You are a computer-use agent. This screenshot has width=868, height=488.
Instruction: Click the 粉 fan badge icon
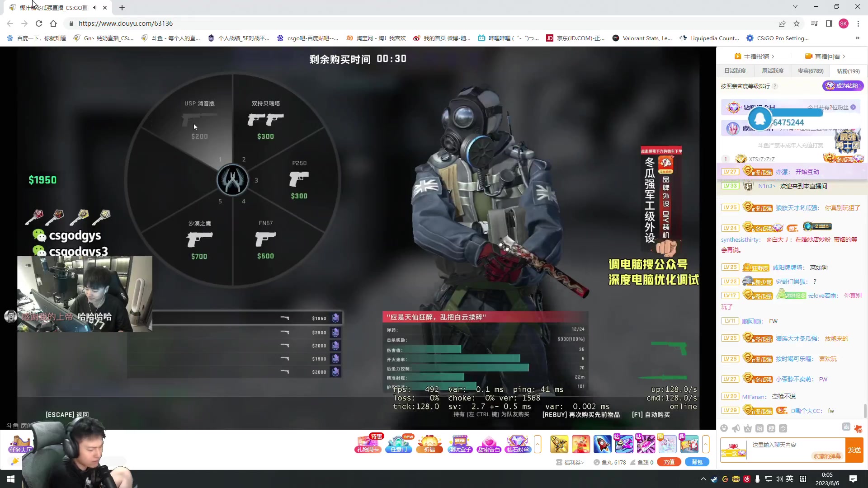(x=759, y=428)
